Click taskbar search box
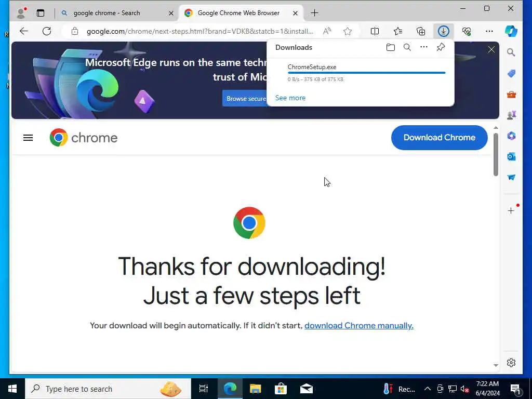The width and height of the screenshot is (532, 399). tap(108, 389)
